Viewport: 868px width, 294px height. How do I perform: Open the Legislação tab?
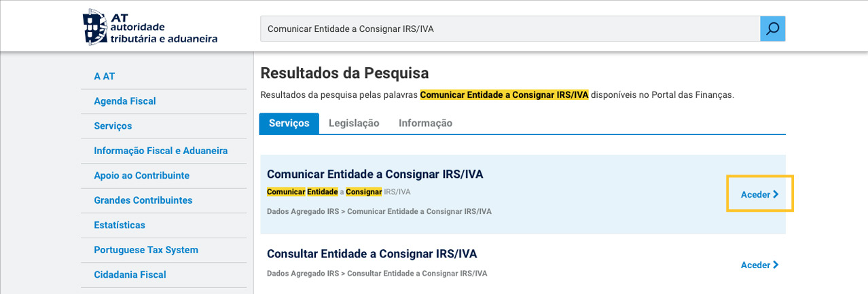[x=354, y=123]
